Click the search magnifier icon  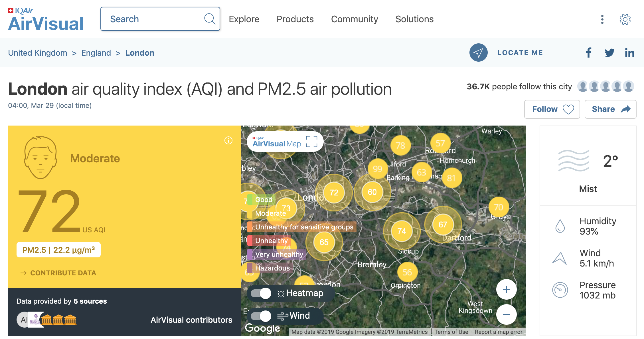coord(210,19)
